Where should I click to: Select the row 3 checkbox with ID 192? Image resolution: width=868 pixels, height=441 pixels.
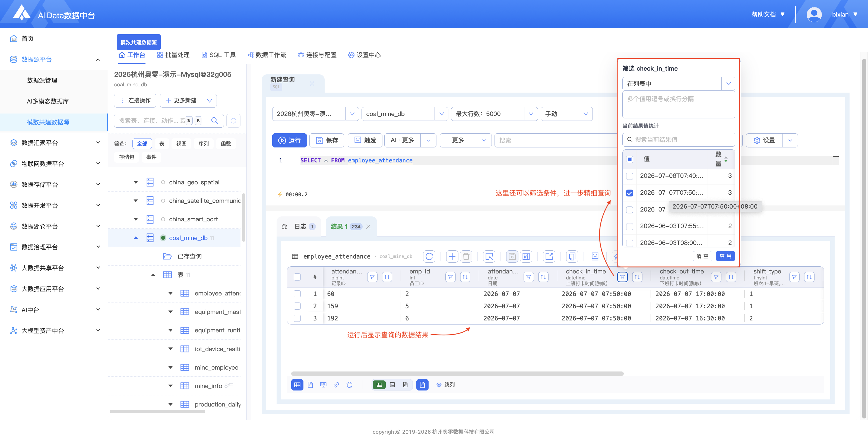click(297, 318)
